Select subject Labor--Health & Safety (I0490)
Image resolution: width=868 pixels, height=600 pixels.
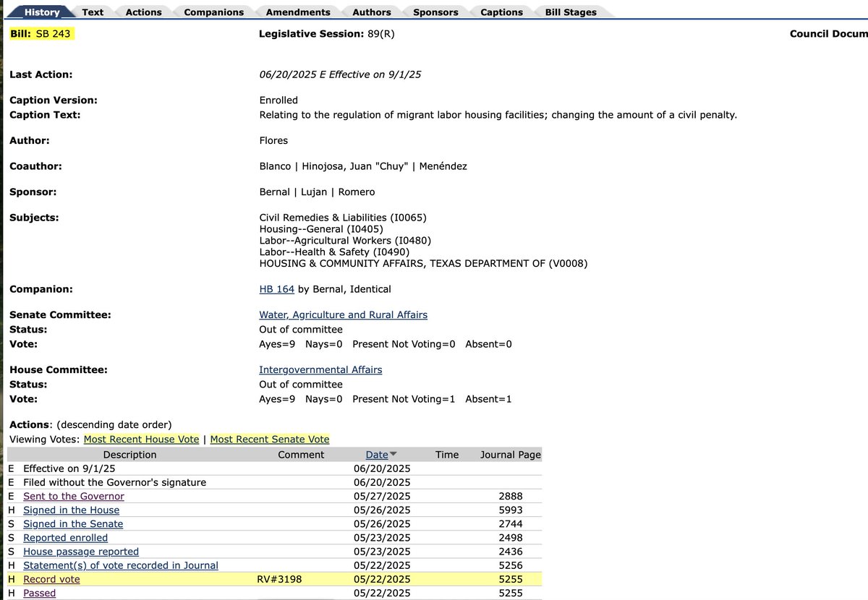pyautogui.click(x=334, y=252)
